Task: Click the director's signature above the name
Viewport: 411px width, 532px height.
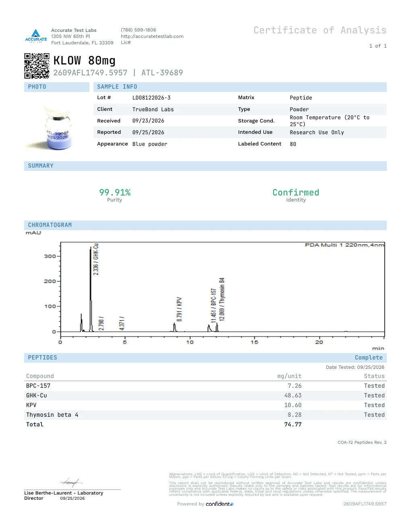Action: coord(72,482)
